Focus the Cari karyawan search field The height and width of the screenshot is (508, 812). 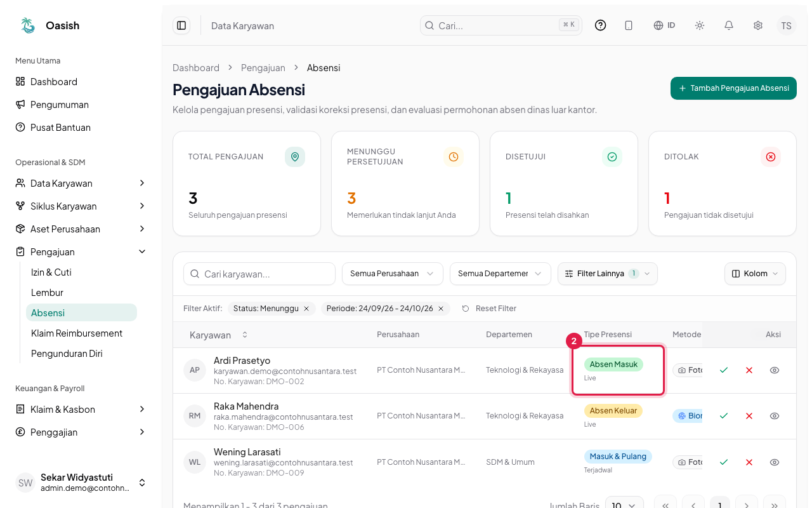[x=259, y=274]
